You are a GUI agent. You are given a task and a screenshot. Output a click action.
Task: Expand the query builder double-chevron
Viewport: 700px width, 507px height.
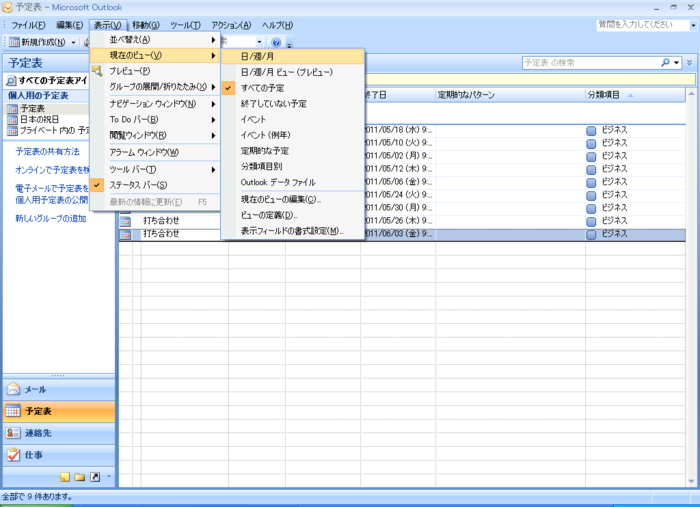[690, 62]
